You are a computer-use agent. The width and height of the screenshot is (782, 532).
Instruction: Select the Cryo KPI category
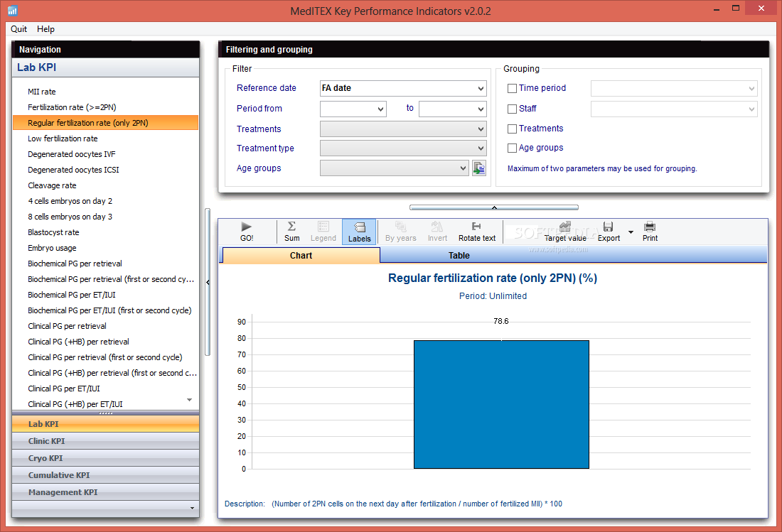[x=105, y=458]
